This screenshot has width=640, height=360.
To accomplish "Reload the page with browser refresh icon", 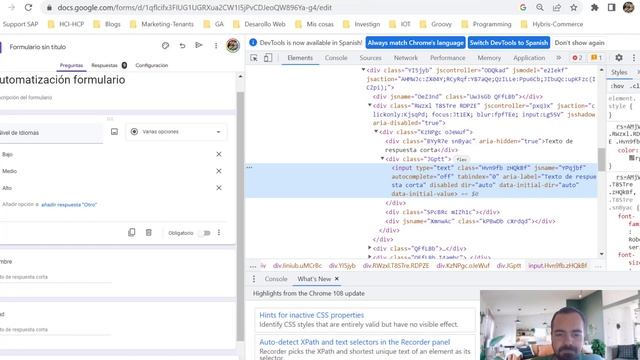I will [28, 7].
